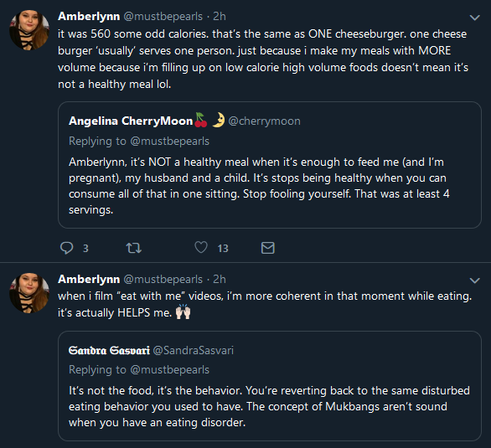Open @mustbepearls mention in Angelina's reply

[x=170, y=141]
